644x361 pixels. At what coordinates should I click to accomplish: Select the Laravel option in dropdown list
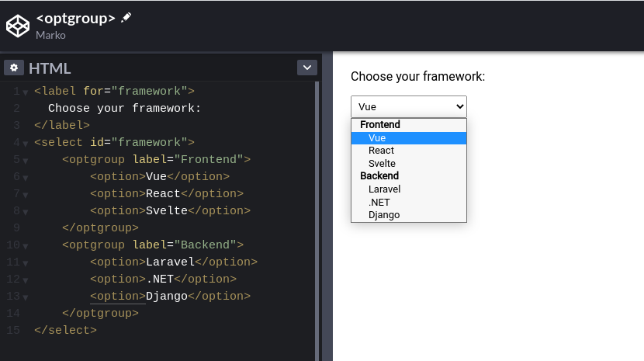tap(409, 189)
